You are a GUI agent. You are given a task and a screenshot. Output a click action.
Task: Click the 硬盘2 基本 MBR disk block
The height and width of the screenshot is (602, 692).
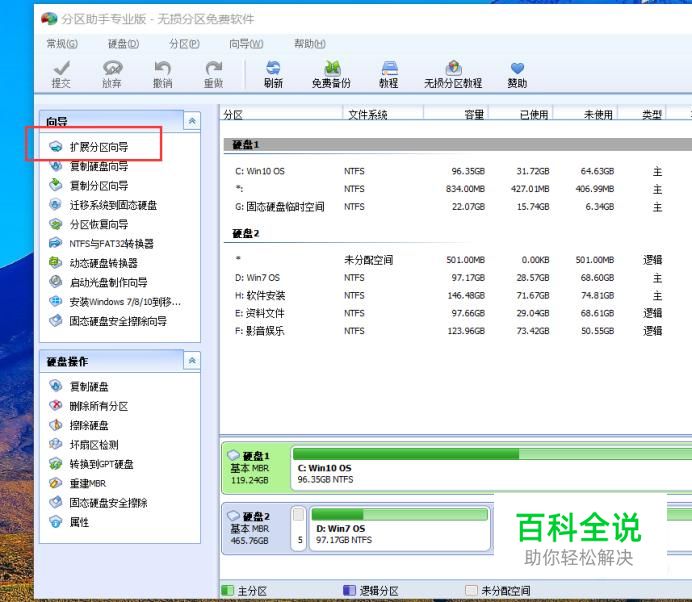click(256, 528)
